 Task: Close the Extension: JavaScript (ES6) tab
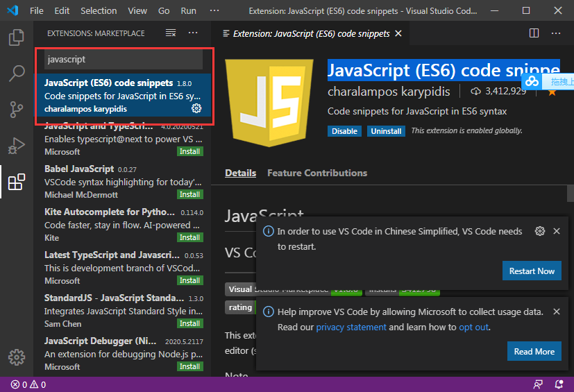(398, 34)
